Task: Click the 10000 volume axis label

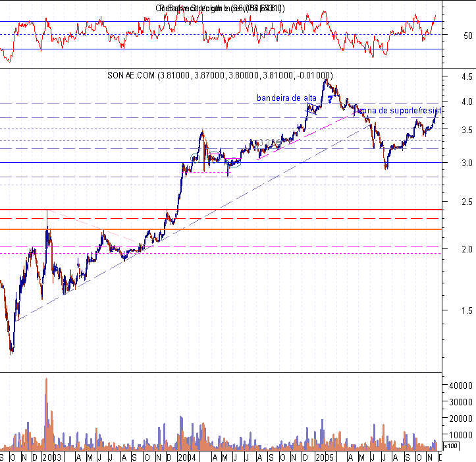Action: [x=461, y=435]
